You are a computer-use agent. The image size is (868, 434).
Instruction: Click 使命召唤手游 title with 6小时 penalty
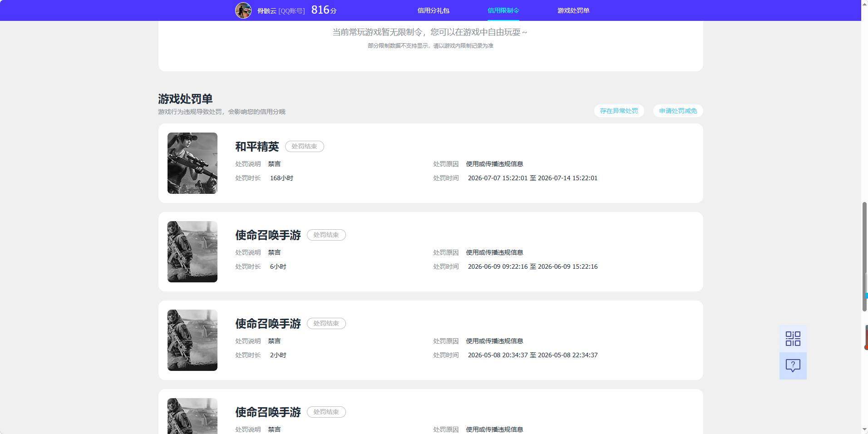click(x=268, y=235)
